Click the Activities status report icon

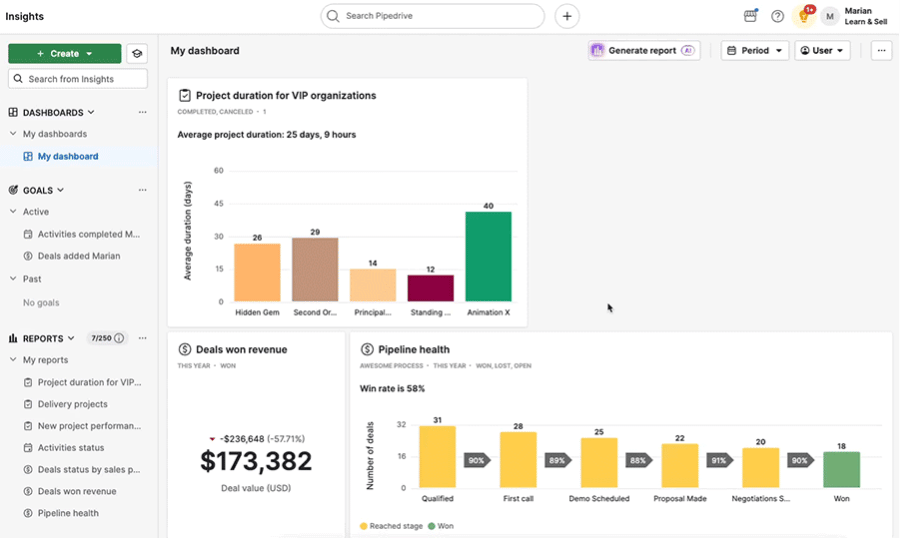point(28,448)
